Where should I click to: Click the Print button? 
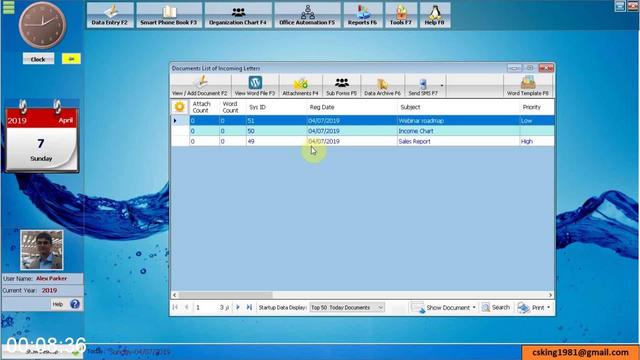[531, 307]
